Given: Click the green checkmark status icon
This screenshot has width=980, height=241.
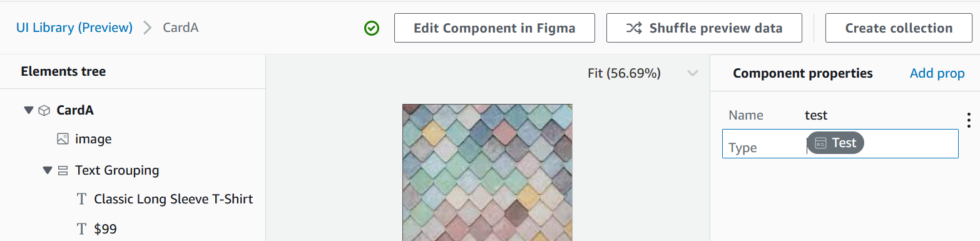Looking at the screenshot, I should 372,28.
